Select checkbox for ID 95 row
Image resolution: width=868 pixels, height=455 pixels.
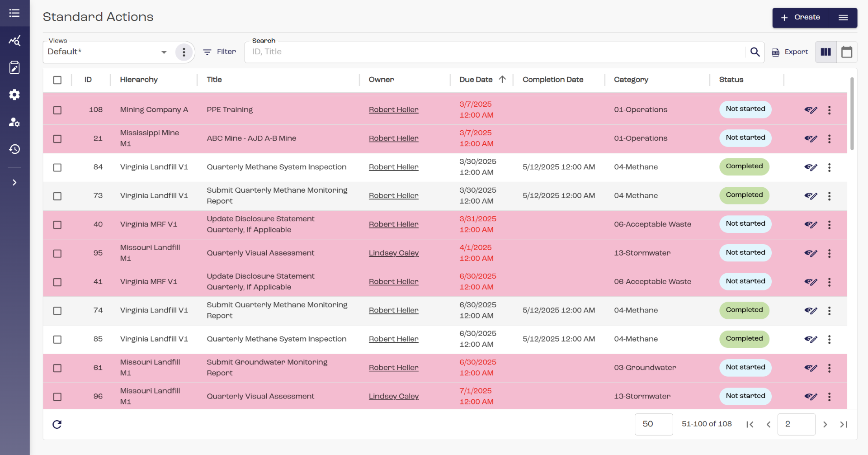(57, 254)
